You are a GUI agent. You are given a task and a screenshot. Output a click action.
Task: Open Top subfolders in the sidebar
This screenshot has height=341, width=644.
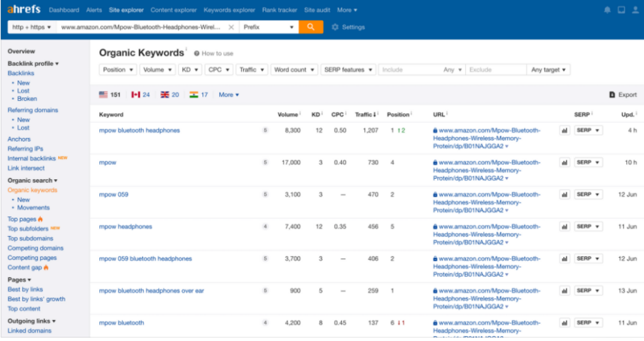(28, 229)
